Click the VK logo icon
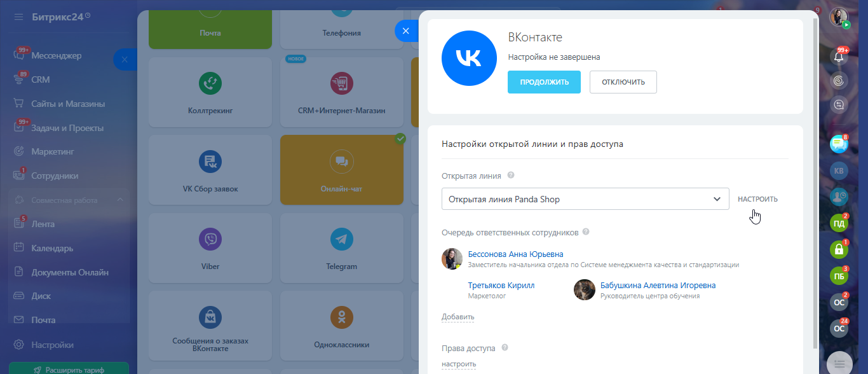 (468, 59)
